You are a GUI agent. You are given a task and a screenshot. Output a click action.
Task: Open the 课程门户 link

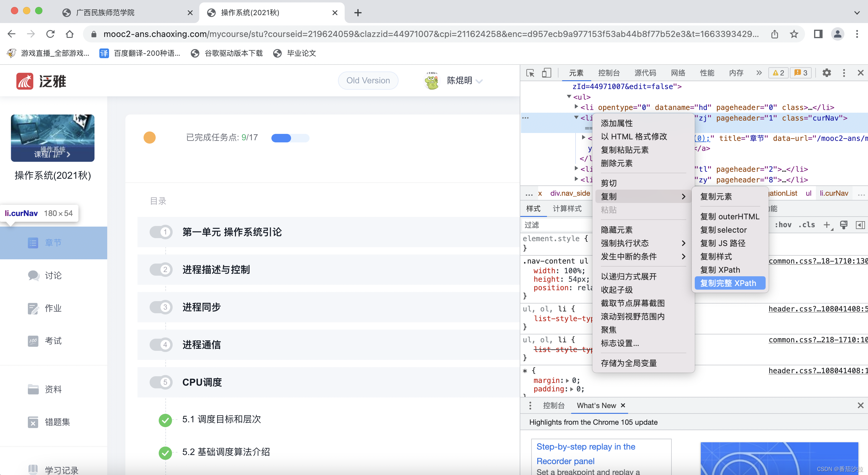(52, 154)
